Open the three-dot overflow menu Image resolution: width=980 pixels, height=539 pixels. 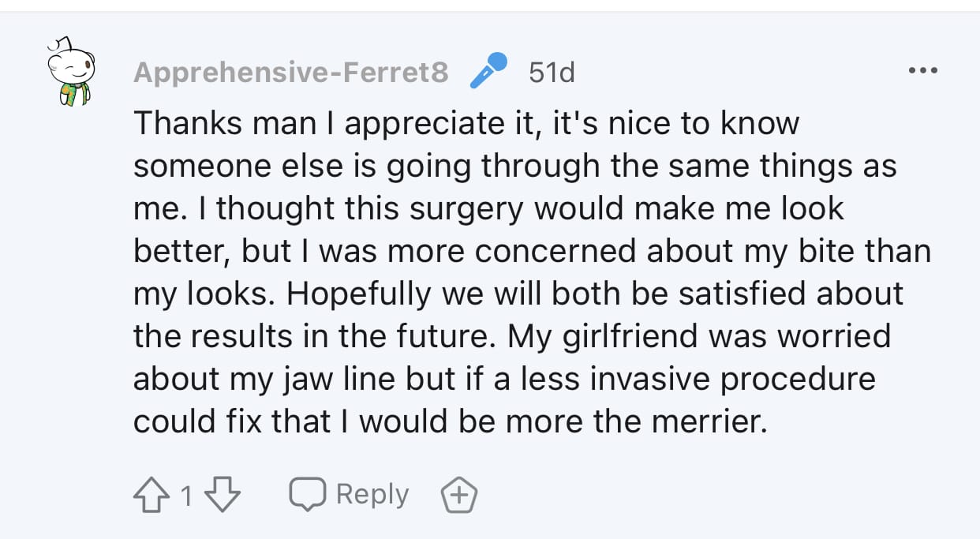coord(923,72)
